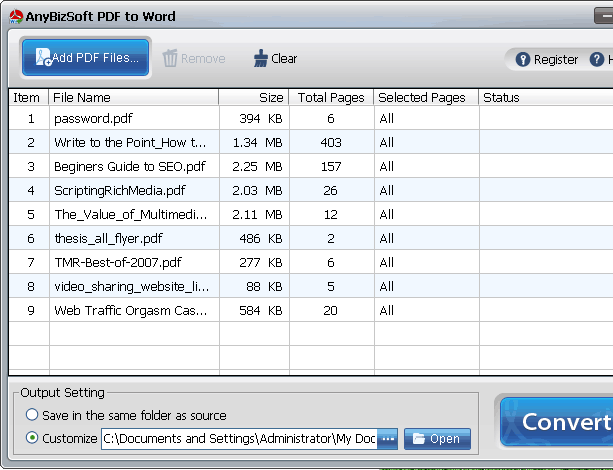Click the Clear broom icon

260,58
